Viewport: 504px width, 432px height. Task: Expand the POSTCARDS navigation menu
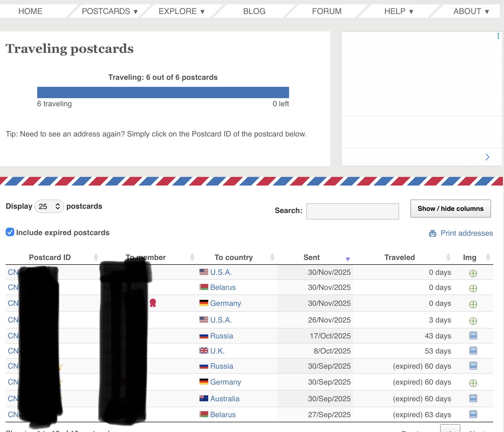110,11
